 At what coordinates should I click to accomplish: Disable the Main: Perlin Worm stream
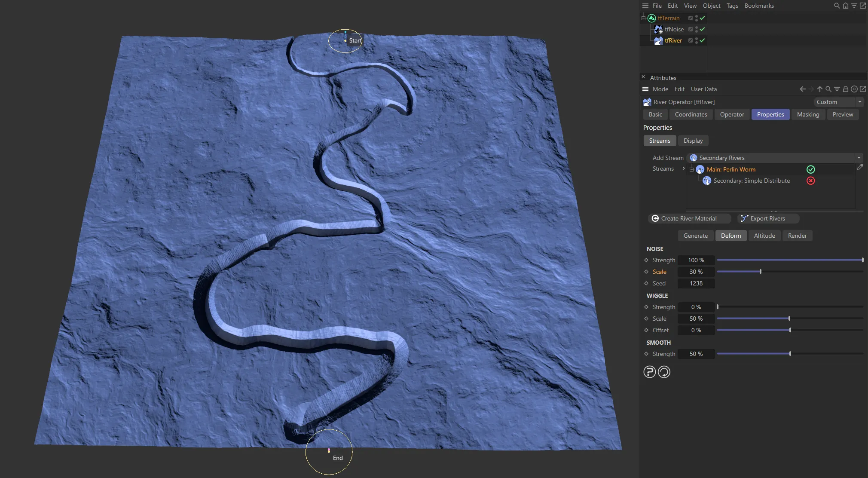810,169
